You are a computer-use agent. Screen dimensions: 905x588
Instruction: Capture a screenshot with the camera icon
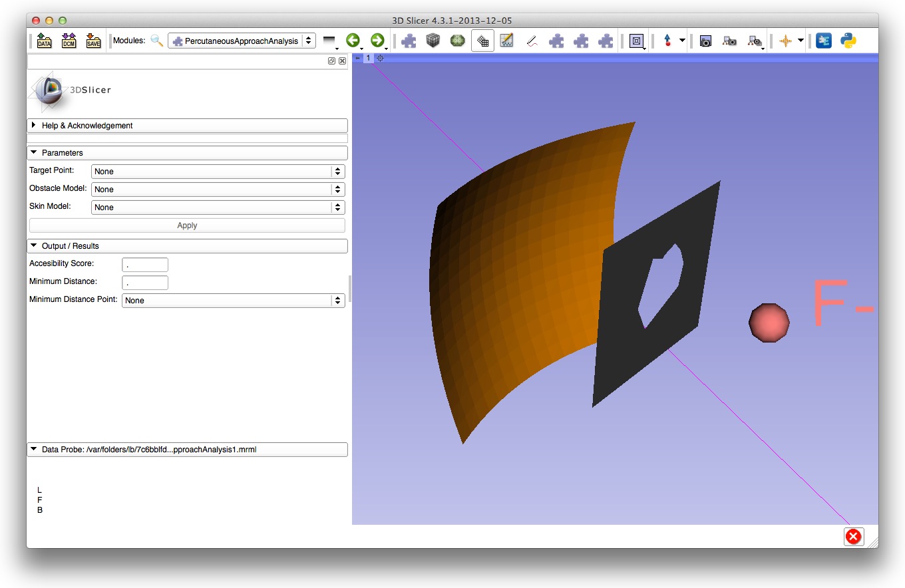(x=705, y=41)
